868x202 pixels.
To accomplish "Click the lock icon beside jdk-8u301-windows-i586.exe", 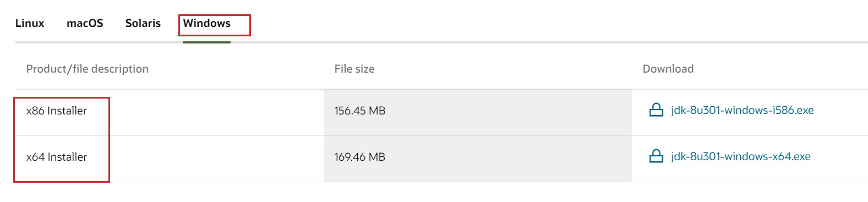I will click(656, 110).
